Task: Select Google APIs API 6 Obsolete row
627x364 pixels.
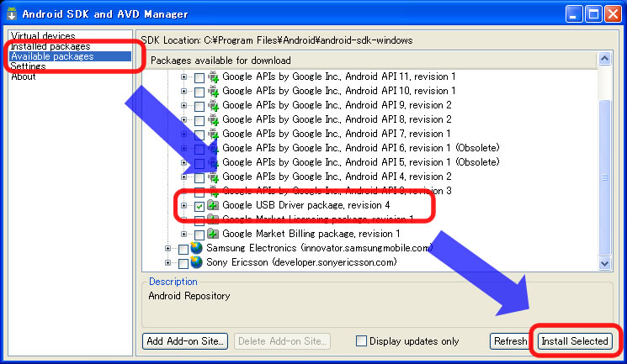Action: (x=361, y=148)
